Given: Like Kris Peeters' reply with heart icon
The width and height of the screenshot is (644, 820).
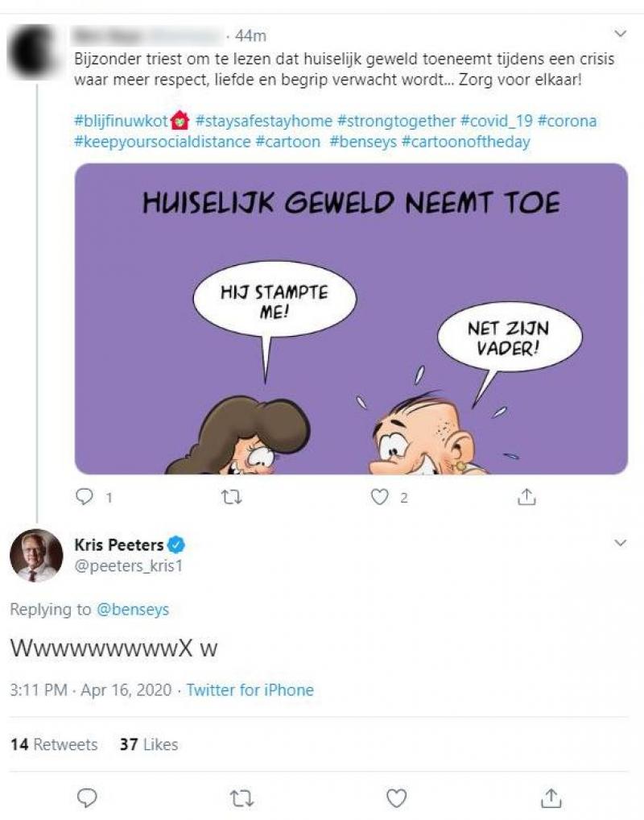Looking at the screenshot, I should (x=395, y=797).
